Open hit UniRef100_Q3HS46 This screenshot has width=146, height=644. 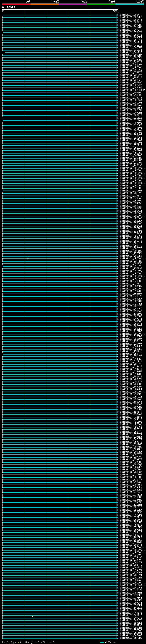tap(131, 311)
